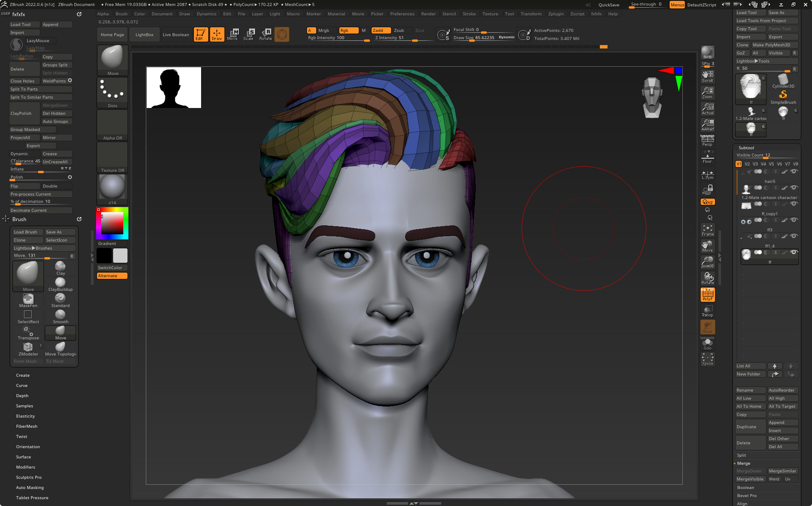
Task: Open the current brush thumbnail Move
Action: coord(112,60)
